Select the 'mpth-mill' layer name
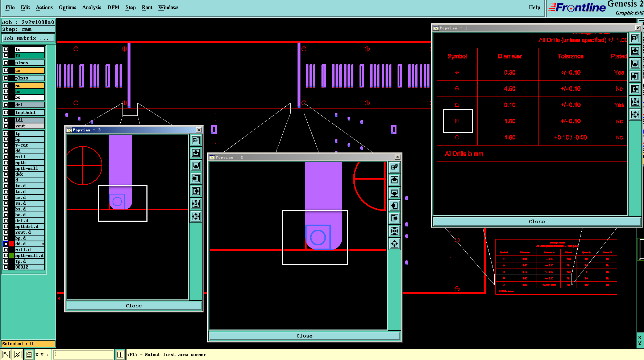 29,168
